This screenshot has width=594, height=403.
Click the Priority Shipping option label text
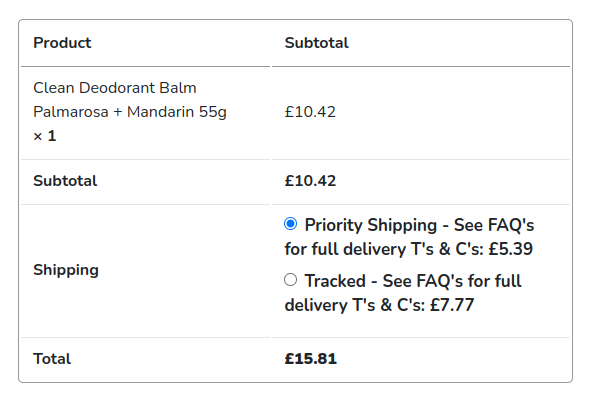(409, 237)
